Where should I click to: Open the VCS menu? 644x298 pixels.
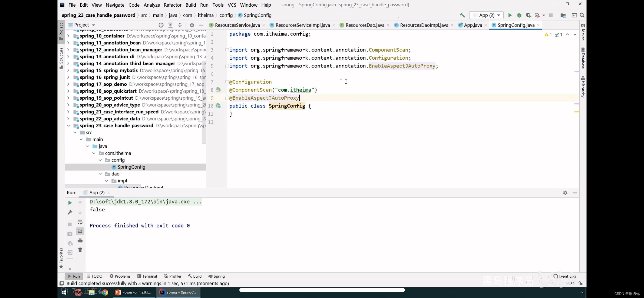(232, 5)
